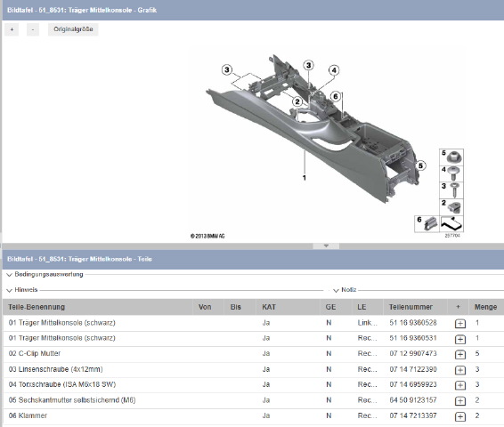Click callout 5 beside console rear

pyautogui.click(x=421, y=166)
